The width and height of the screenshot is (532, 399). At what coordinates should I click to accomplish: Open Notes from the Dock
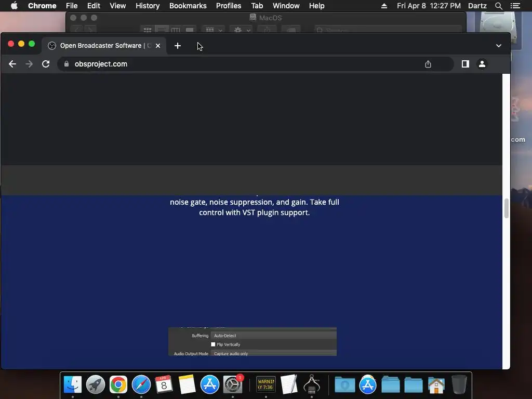click(187, 384)
